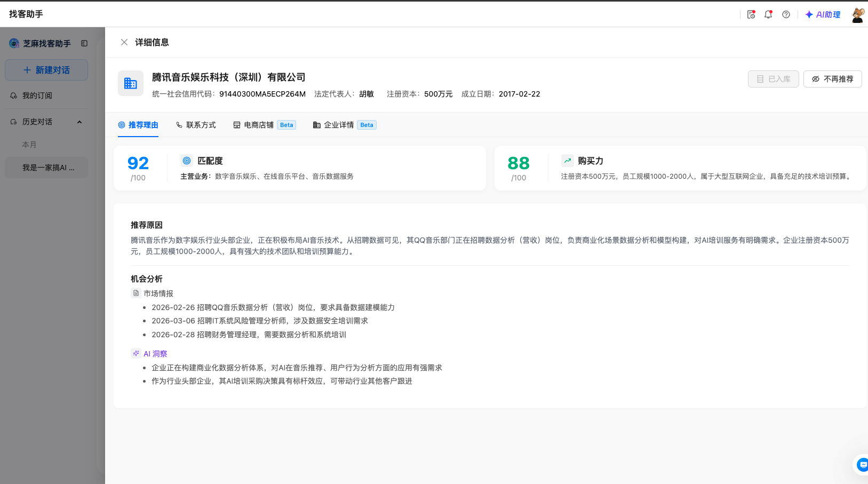Open 我的订阅 subscriptions
Screen dimensions: 868x484
pyautogui.click(x=37, y=96)
